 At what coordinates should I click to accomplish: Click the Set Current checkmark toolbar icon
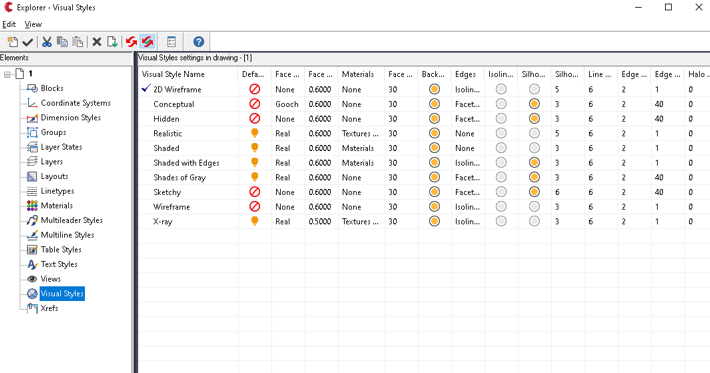(28, 42)
